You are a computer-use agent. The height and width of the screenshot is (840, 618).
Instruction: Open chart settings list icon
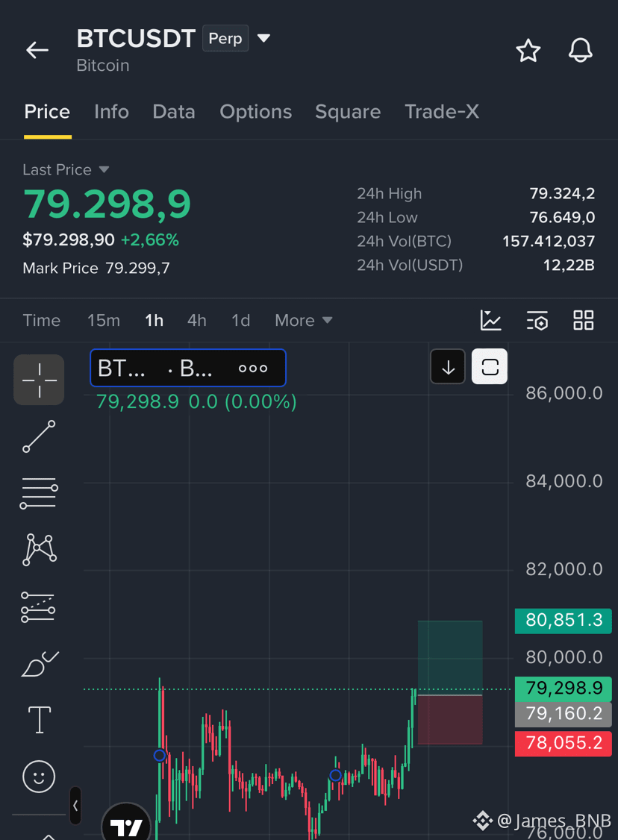pyautogui.click(x=537, y=320)
